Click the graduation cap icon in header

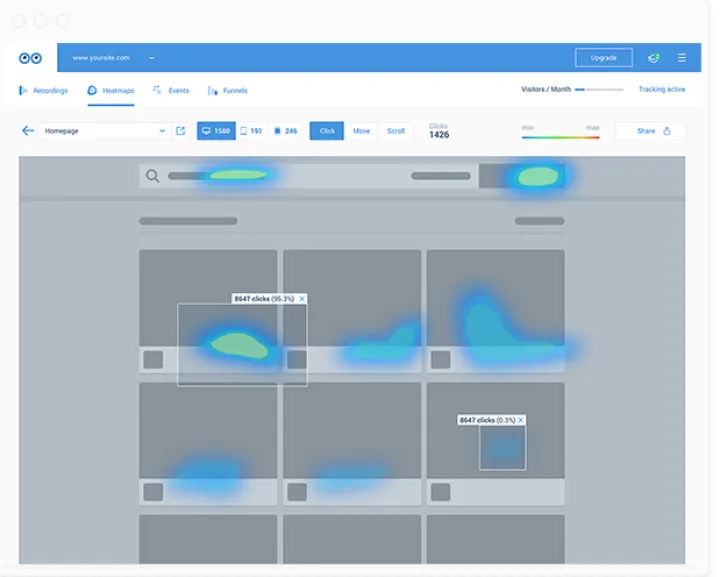point(653,58)
